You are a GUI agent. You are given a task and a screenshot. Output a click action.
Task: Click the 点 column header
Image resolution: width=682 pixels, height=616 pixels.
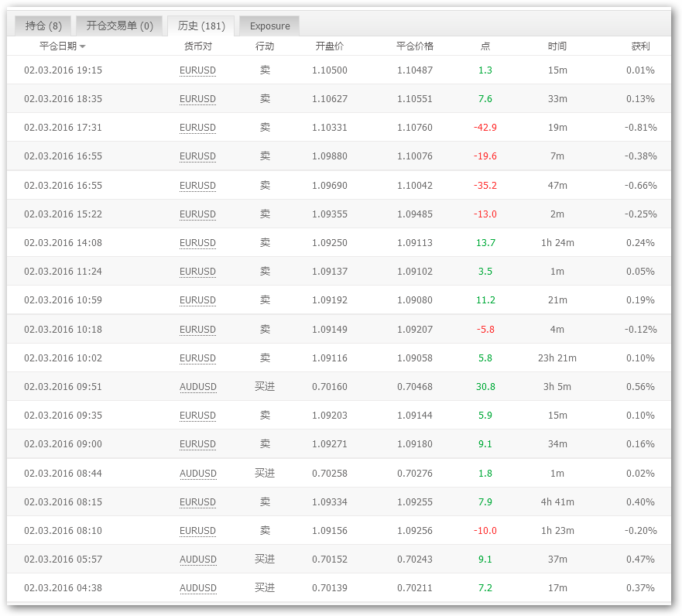point(485,46)
